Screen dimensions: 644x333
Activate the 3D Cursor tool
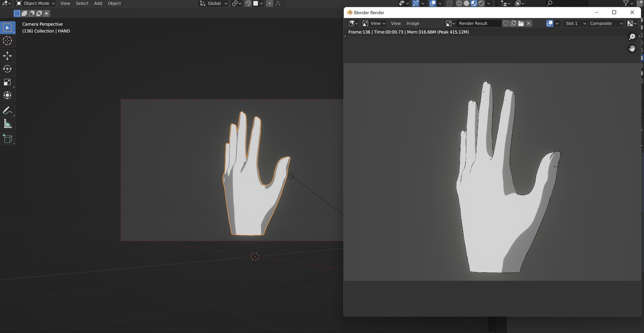(x=8, y=41)
